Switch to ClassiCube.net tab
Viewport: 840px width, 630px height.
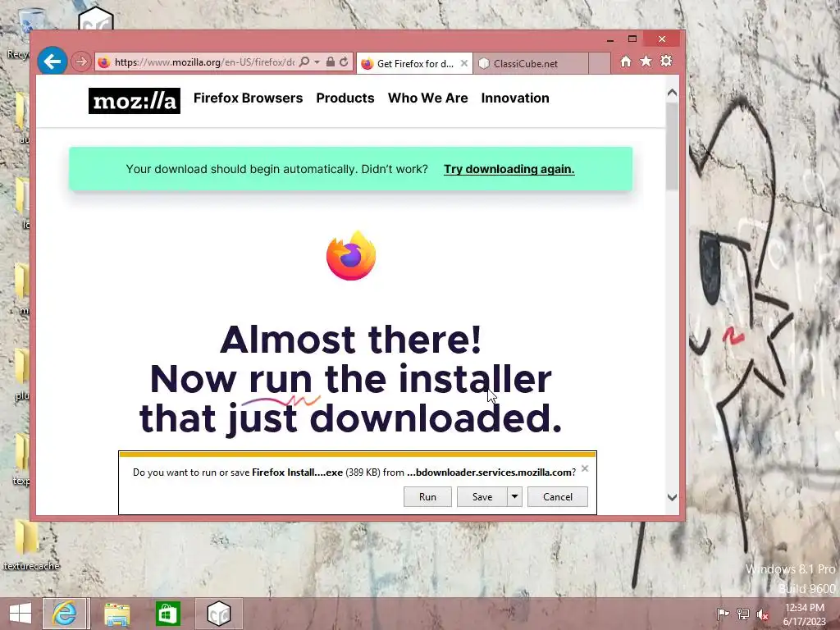[x=531, y=63]
